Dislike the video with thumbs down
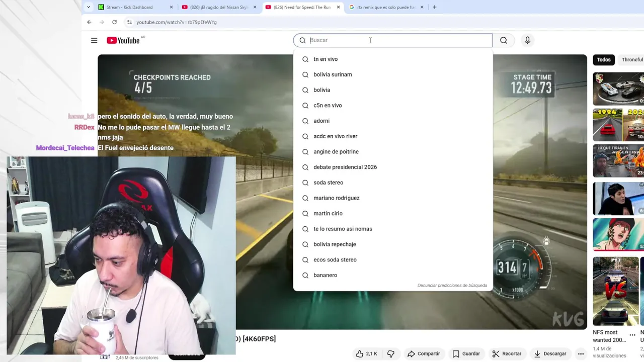The width and height of the screenshot is (644, 362). coord(391,353)
